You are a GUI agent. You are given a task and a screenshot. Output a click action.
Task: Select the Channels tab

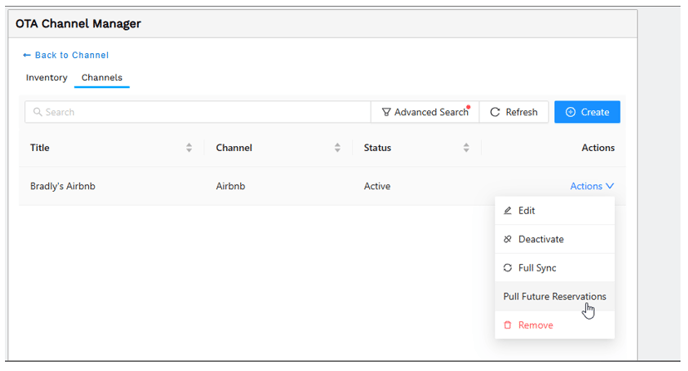point(102,78)
